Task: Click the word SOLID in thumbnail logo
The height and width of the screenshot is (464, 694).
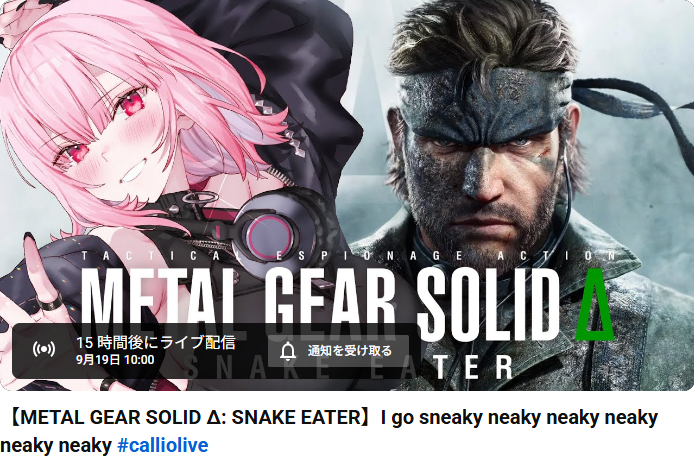Action: click(x=490, y=304)
